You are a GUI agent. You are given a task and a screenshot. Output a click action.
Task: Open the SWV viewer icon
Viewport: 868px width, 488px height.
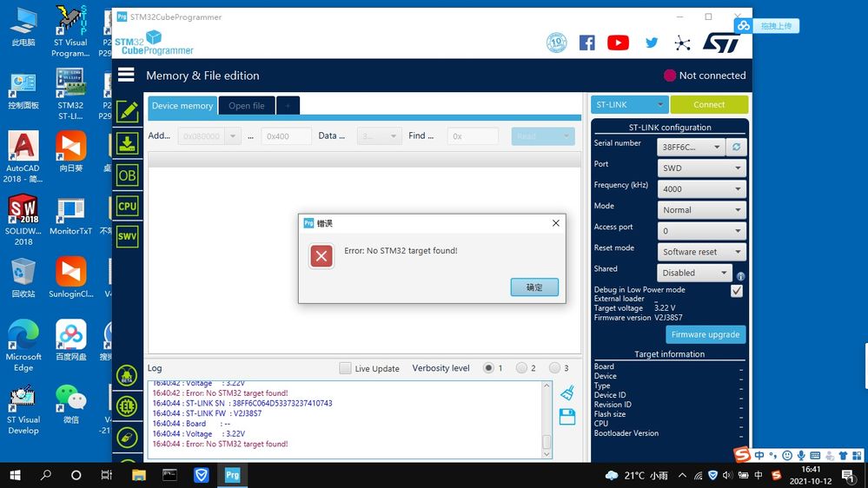pyautogui.click(x=128, y=237)
